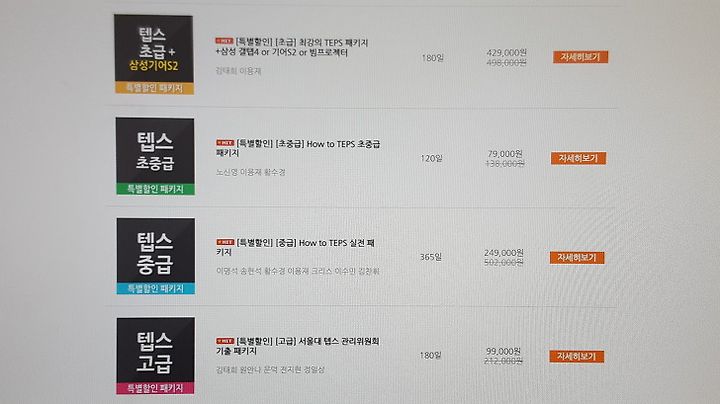Click the HOT badge beside the 초급 package

225,41
